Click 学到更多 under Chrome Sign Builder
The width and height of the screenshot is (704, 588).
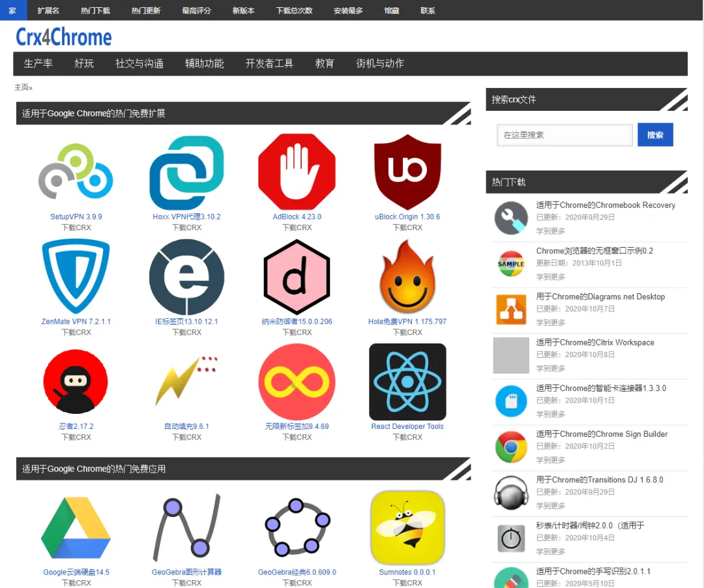(x=550, y=460)
